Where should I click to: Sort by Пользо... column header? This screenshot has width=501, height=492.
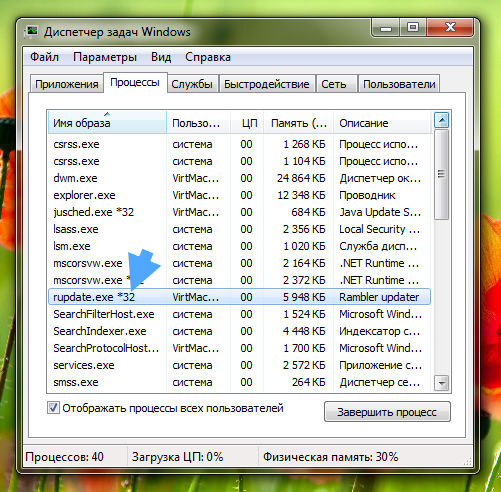[x=198, y=123]
